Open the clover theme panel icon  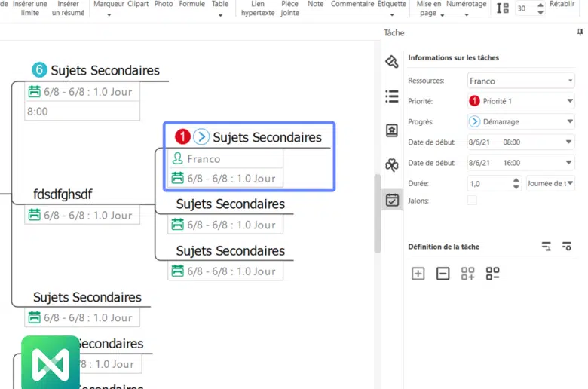[x=391, y=165]
